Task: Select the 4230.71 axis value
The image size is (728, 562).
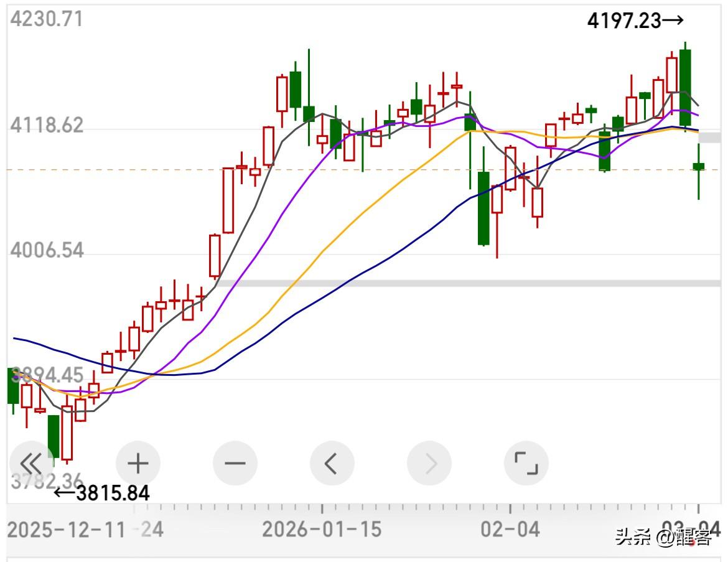Action: [47, 19]
